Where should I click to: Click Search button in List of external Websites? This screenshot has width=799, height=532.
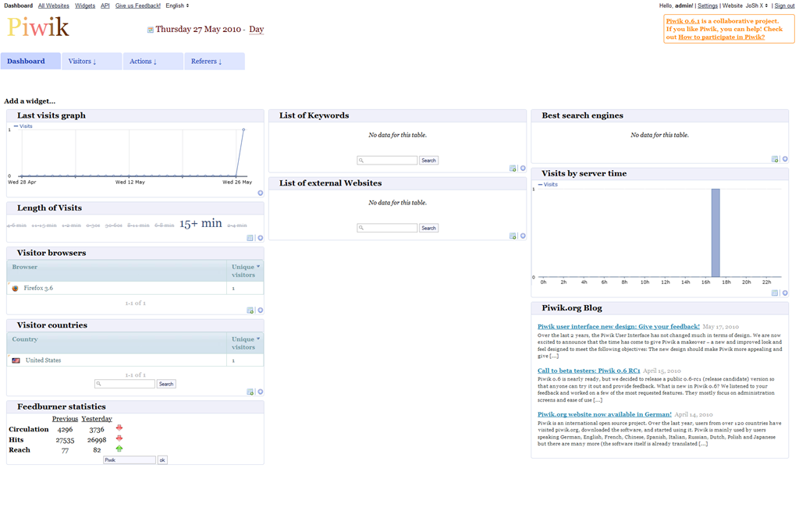click(428, 229)
